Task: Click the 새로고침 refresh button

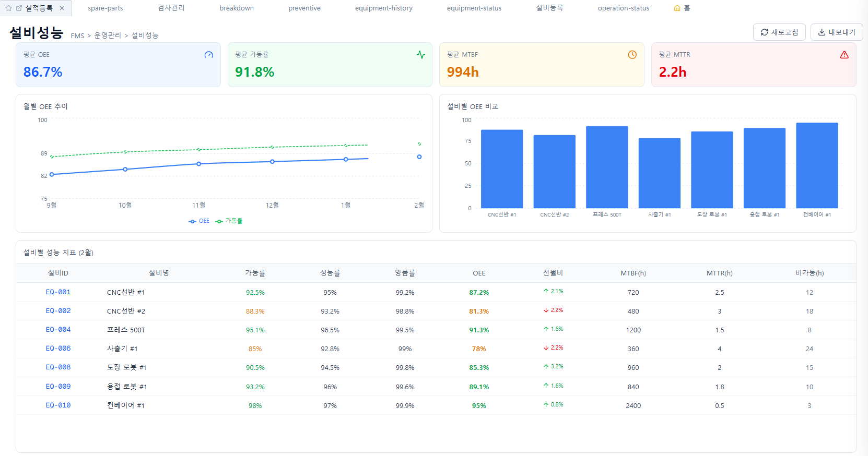Action: coord(779,32)
